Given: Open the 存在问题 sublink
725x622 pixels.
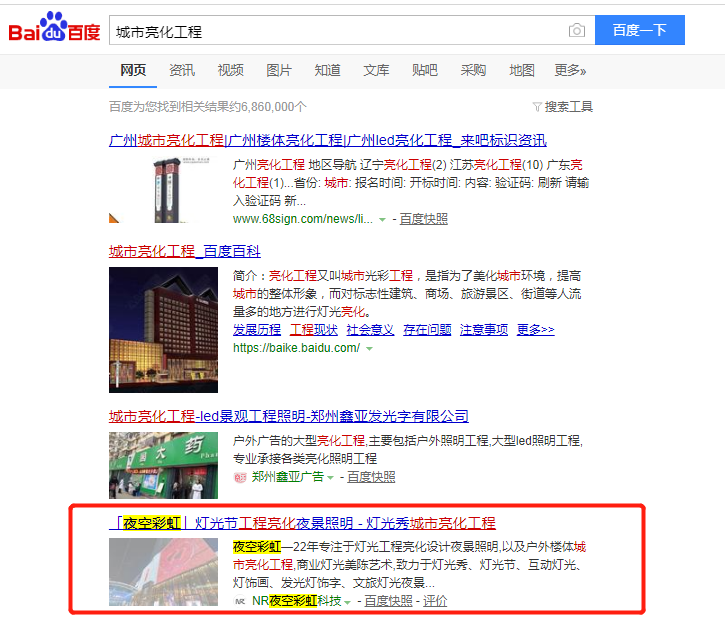Looking at the screenshot, I should 427,330.
